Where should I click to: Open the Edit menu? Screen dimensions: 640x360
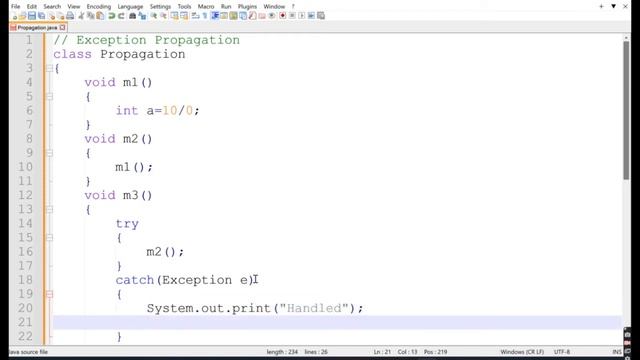[31, 7]
